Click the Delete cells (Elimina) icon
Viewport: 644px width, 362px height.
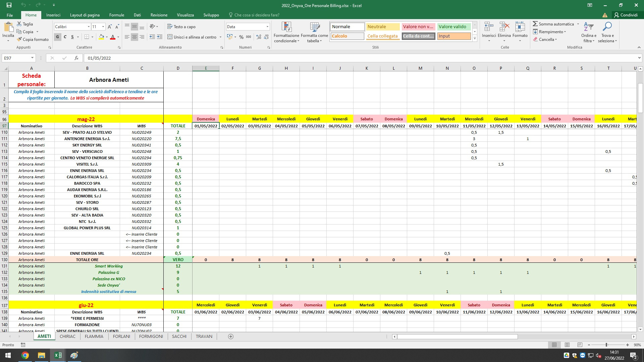(504, 27)
